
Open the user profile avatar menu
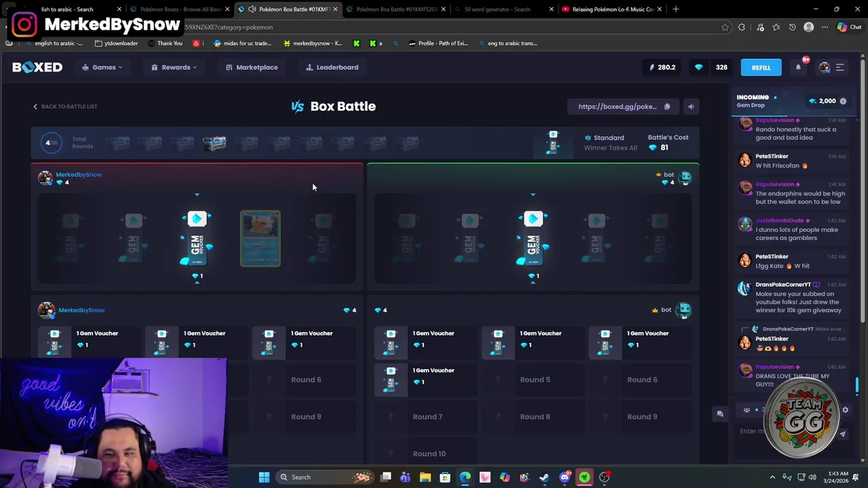click(x=825, y=67)
